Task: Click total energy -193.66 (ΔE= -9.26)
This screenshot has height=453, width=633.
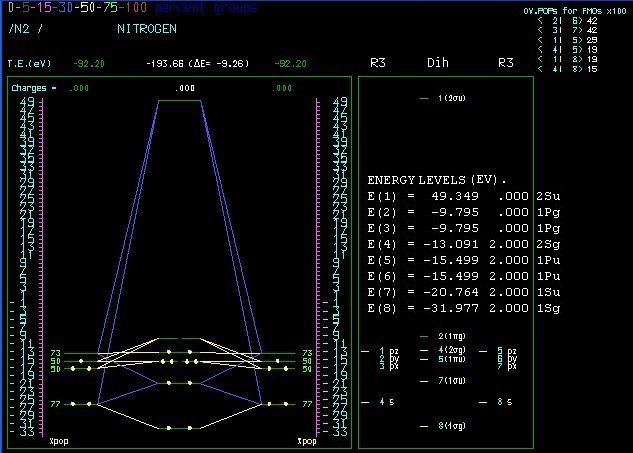Action: click(197, 64)
